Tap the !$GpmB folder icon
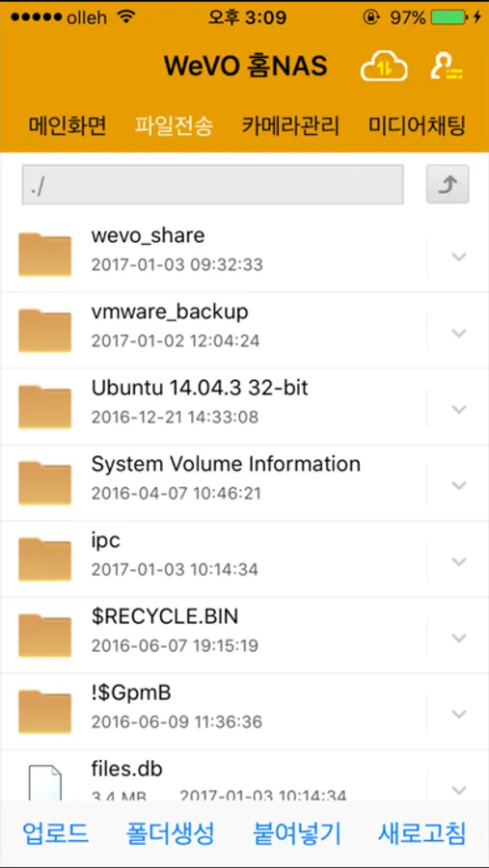The width and height of the screenshot is (489, 868). click(x=45, y=713)
